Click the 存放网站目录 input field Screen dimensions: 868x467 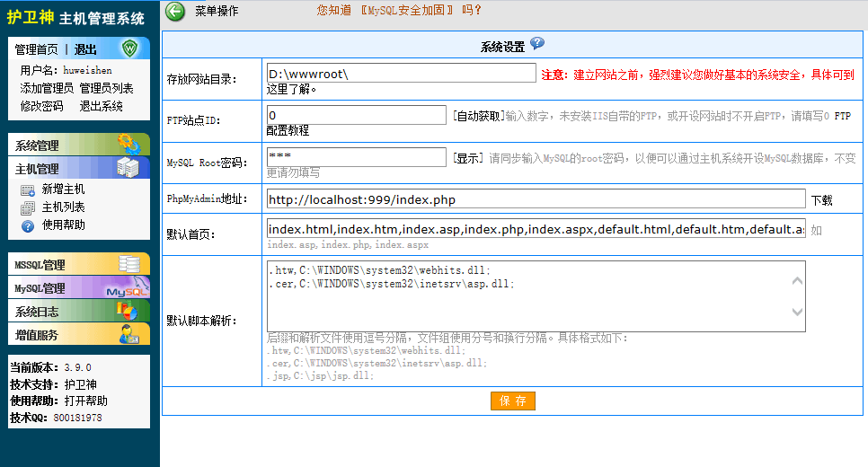tap(402, 73)
